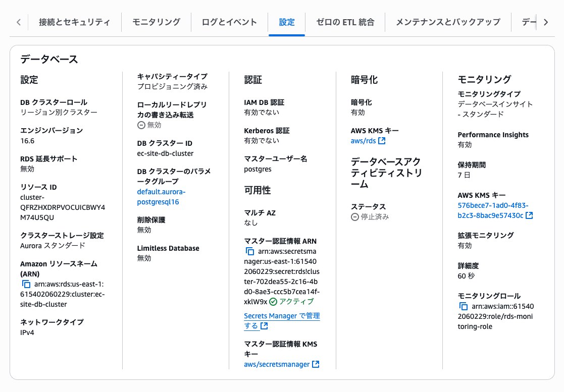Click the 停止済み status icon
Screen dimensions: 564x392
(x=355, y=217)
